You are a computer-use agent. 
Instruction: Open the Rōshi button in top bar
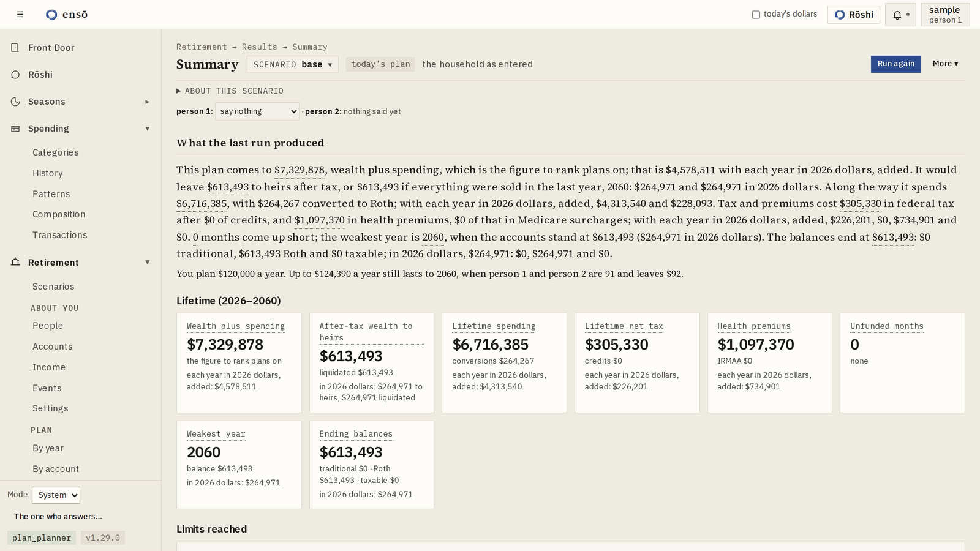point(854,15)
